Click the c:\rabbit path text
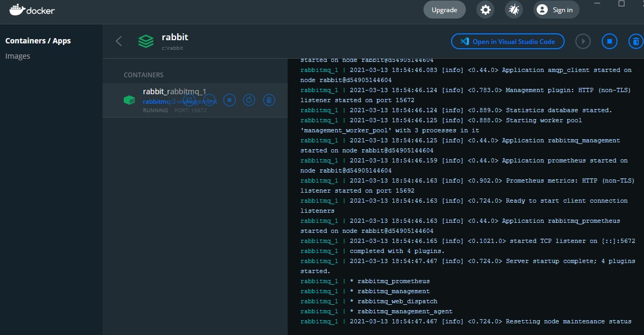 [172, 48]
